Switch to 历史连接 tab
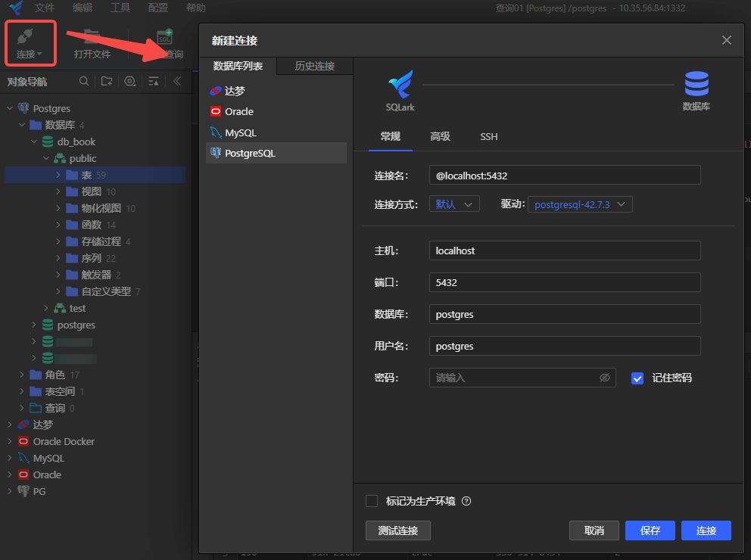Viewport: 751px width, 560px height. click(x=315, y=66)
